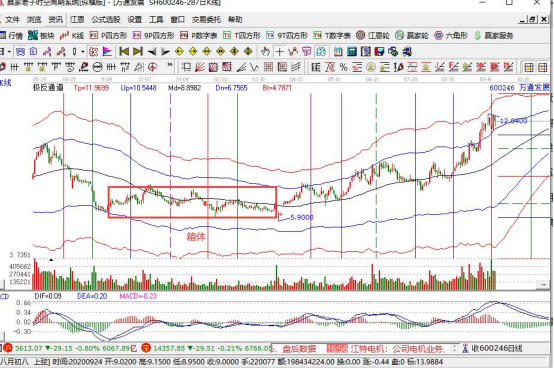554x369 pixels.
Task: Select the hand pan tool
Action: [265, 52]
